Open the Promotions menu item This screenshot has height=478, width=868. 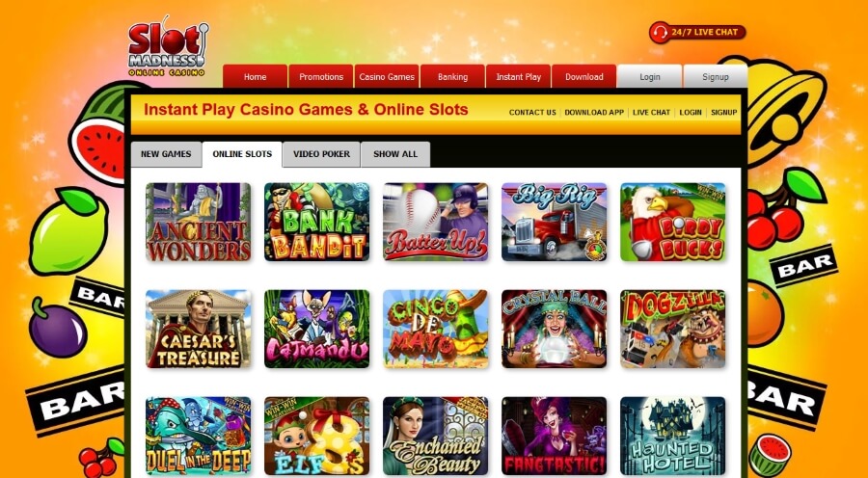click(x=321, y=77)
